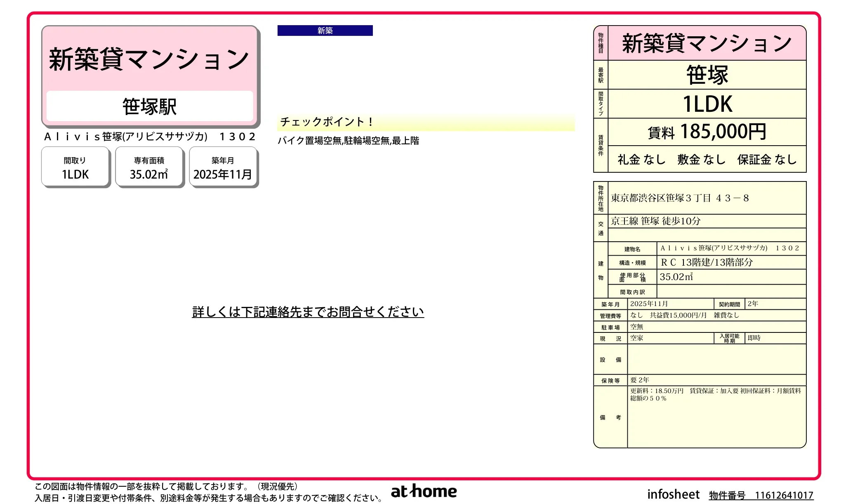The width and height of the screenshot is (848, 504).
Task: Click the 礼金 なし 敷金 なし row
Action: tap(707, 159)
